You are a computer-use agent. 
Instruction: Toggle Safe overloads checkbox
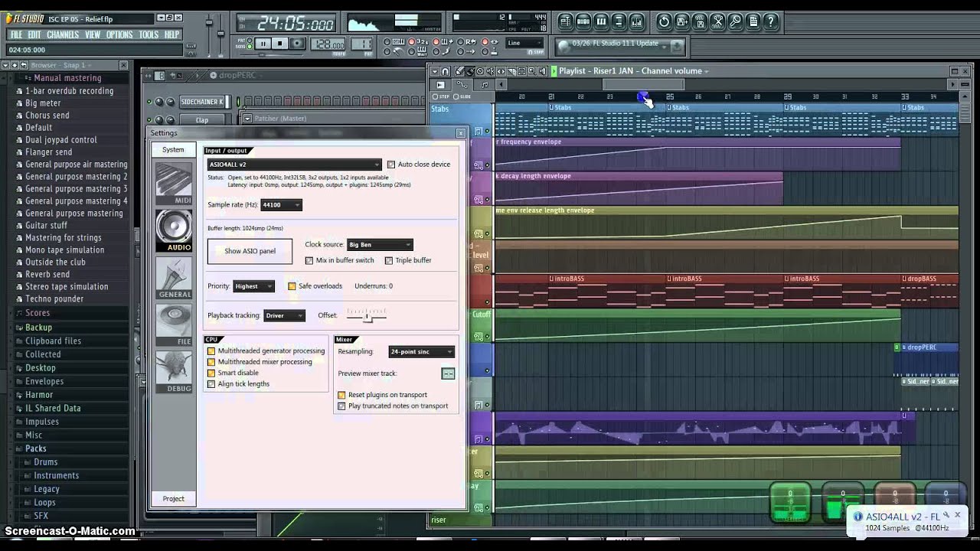292,286
